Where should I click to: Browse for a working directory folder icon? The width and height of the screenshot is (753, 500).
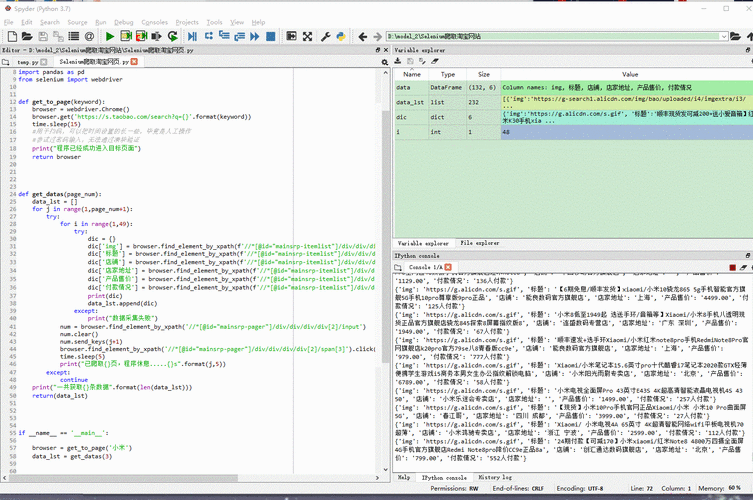click(x=735, y=36)
